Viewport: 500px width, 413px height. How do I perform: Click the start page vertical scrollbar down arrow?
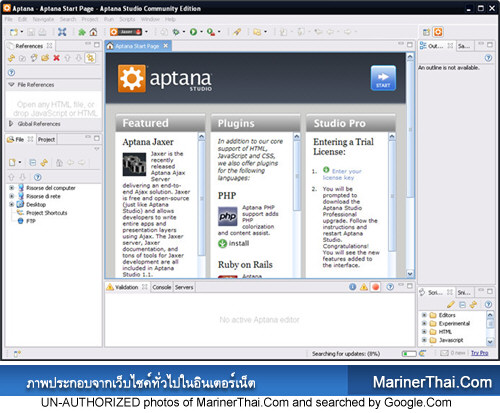coord(410,274)
